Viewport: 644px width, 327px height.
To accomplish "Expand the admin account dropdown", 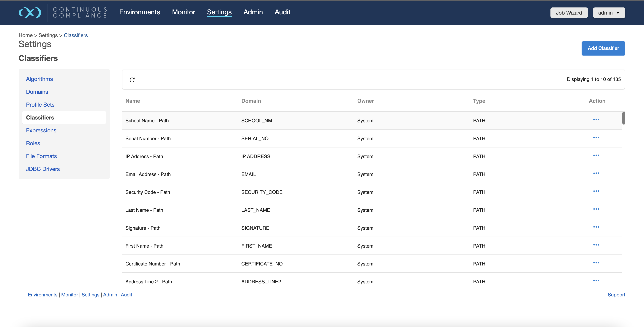I will click(x=609, y=12).
